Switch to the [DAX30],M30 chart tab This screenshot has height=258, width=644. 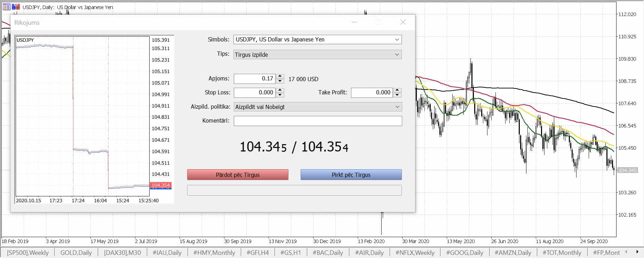click(x=122, y=253)
